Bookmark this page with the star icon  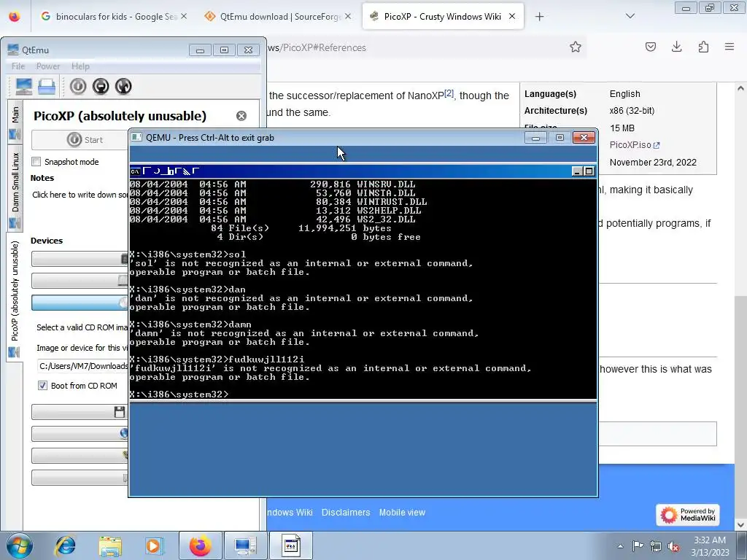[576, 47]
